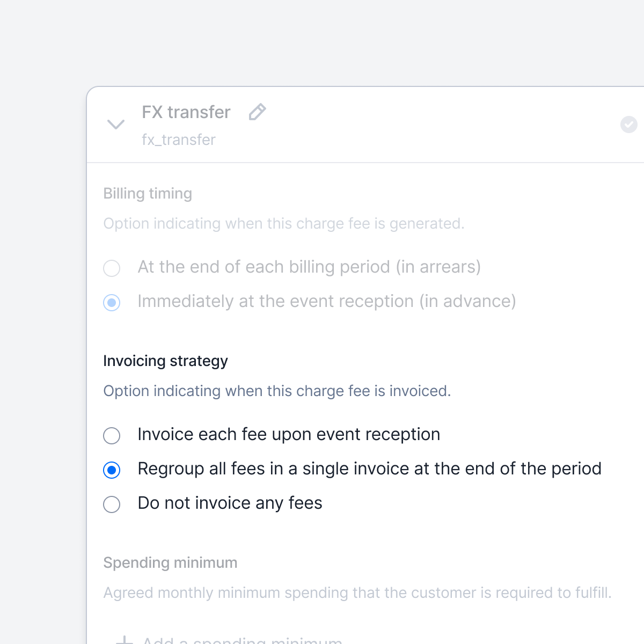Click the gray checkmark status icon in header
The width and height of the screenshot is (644, 644).
[x=629, y=125]
